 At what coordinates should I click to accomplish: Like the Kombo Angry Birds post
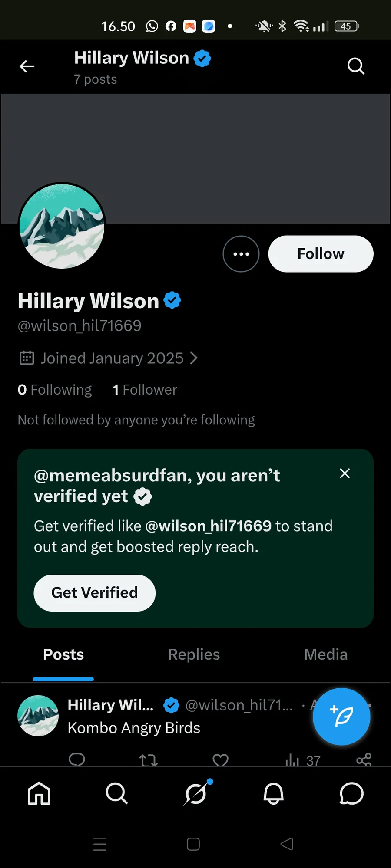click(x=220, y=760)
